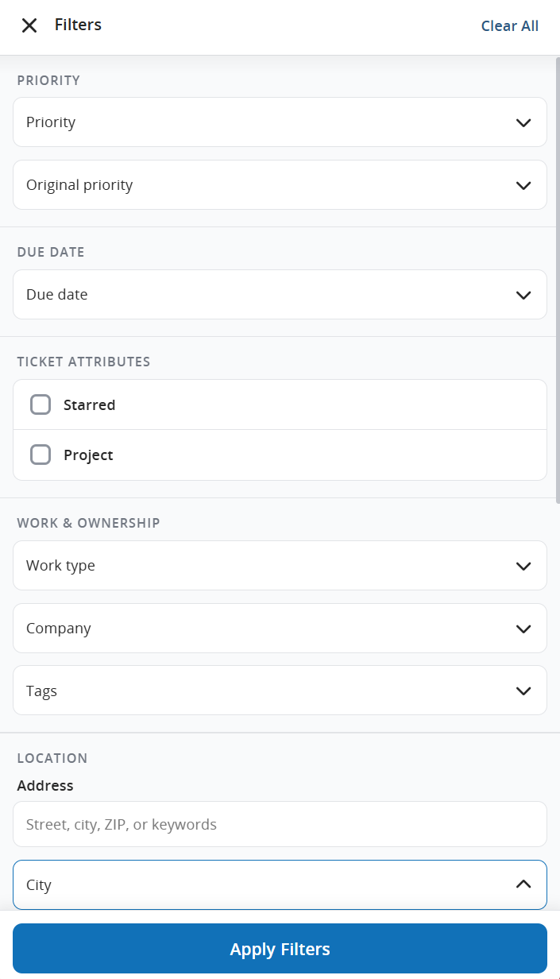Click the Work type chevron arrow
This screenshot has height=979, width=560.
523,566
